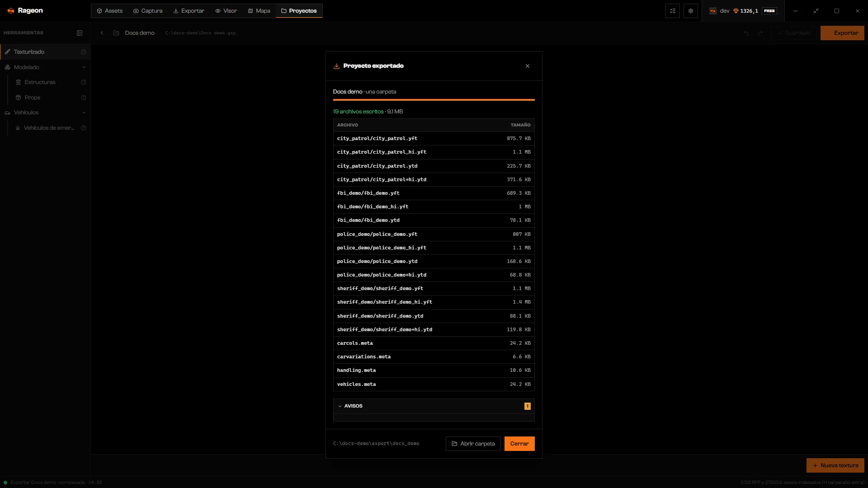Collapse the AVISOS section
This screenshot has width=868, height=488.
[x=434, y=406]
